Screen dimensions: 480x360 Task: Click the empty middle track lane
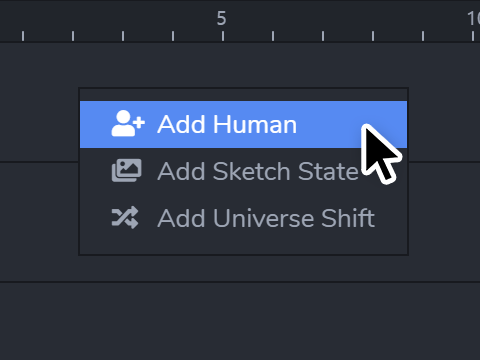click(x=39, y=222)
